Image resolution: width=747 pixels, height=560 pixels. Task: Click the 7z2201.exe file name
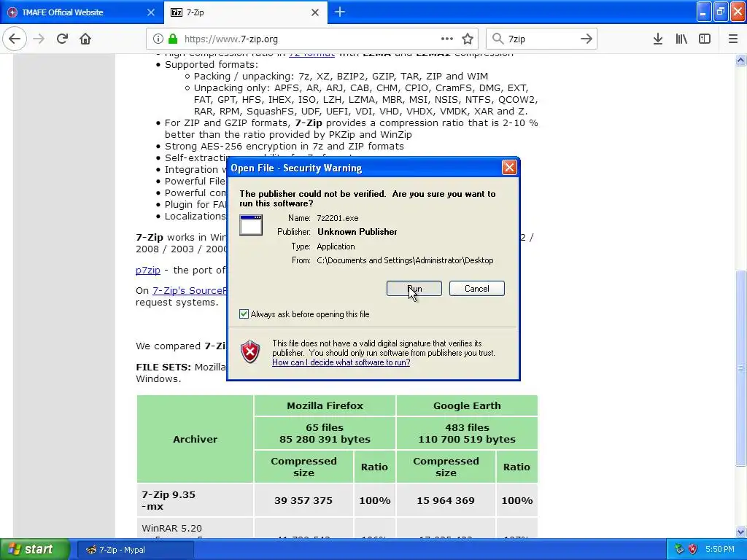(x=338, y=218)
